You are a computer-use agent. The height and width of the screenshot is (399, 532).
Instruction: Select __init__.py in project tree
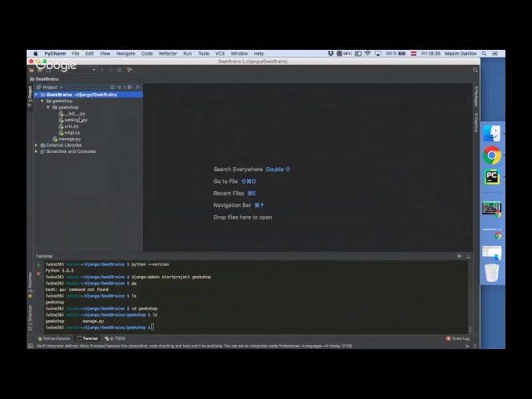[x=72, y=114]
